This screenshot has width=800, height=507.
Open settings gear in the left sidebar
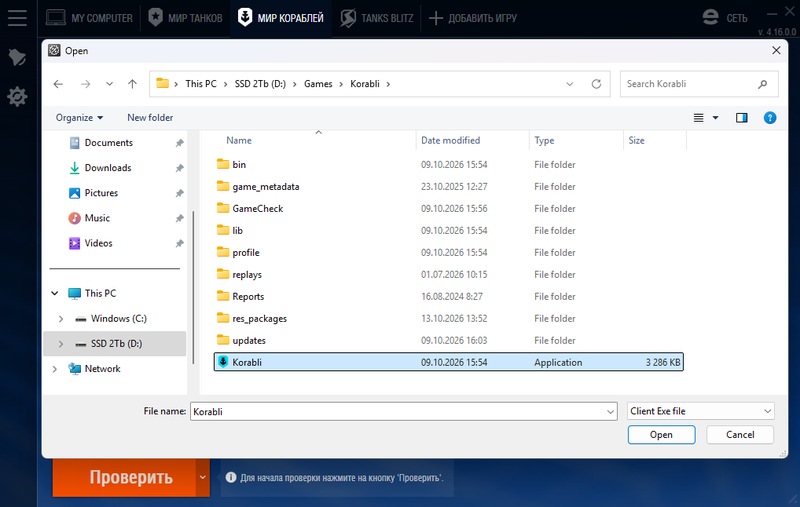coord(17,96)
